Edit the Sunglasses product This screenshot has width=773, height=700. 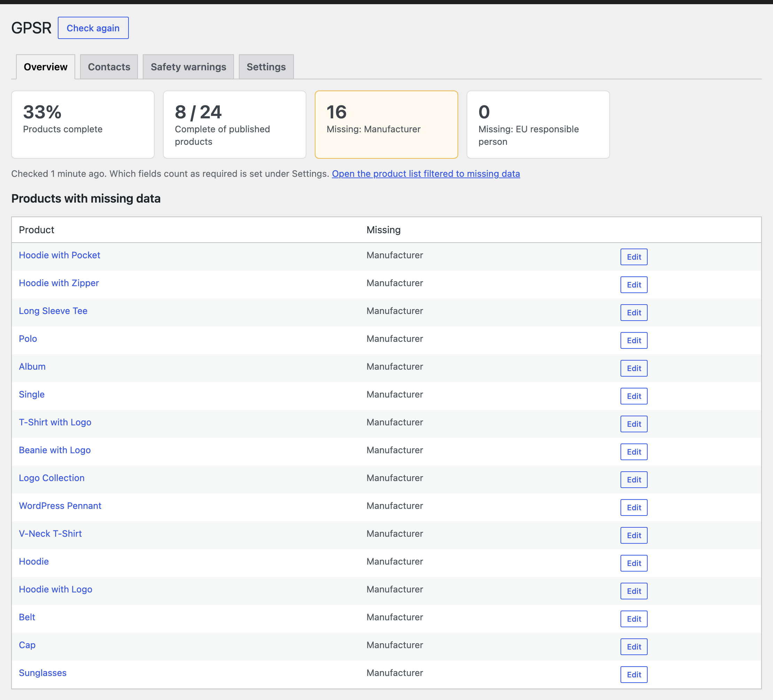(x=634, y=675)
